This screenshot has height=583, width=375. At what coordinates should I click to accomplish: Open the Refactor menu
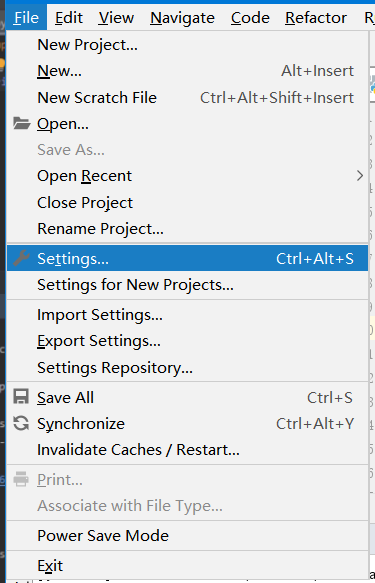click(x=316, y=17)
